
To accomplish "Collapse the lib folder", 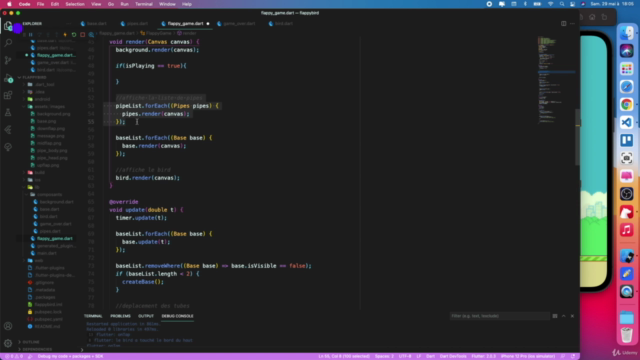I will 37,187.
